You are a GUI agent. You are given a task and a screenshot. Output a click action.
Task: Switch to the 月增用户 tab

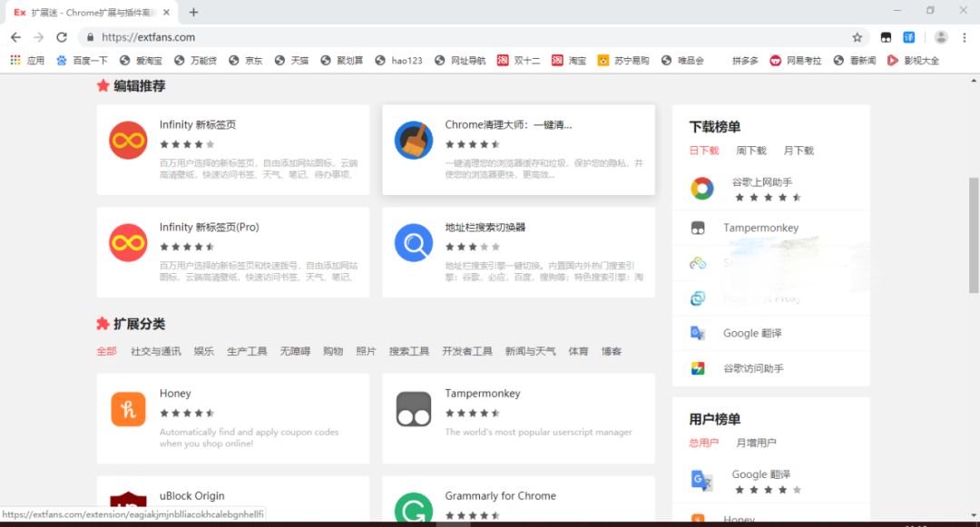pos(756,443)
